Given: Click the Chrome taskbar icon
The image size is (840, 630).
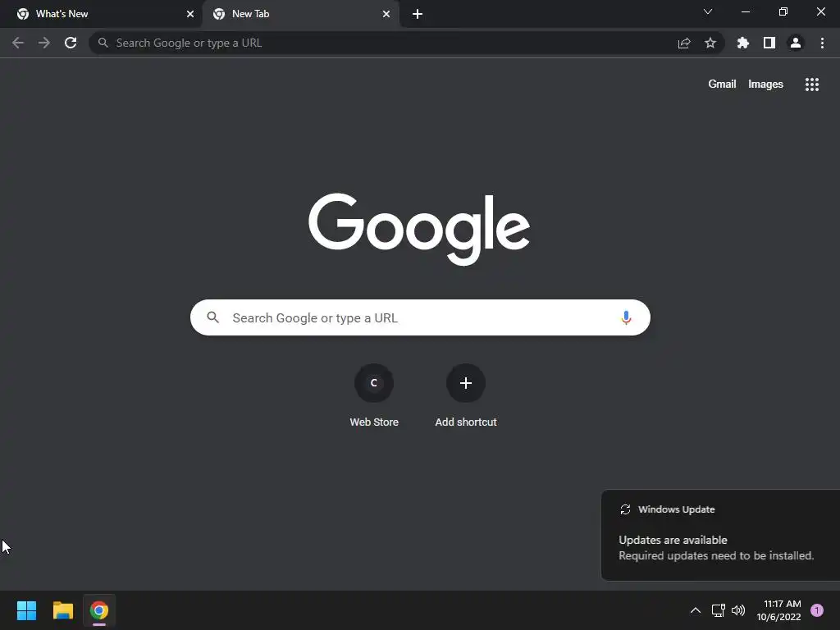Looking at the screenshot, I should pyautogui.click(x=99, y=610).
